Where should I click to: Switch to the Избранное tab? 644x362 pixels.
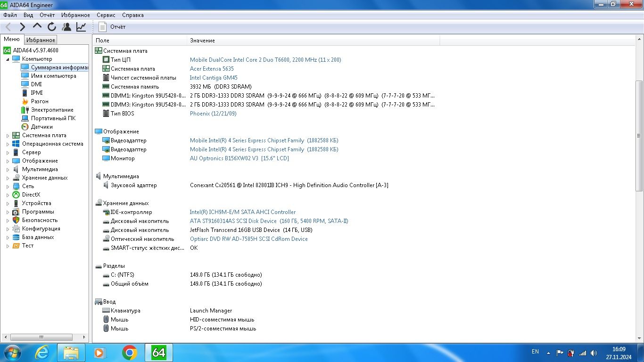tap(41, 40)
